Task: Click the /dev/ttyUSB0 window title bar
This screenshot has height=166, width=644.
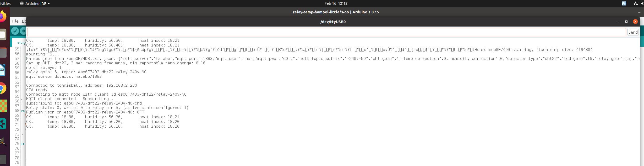Action: point(333,22)
